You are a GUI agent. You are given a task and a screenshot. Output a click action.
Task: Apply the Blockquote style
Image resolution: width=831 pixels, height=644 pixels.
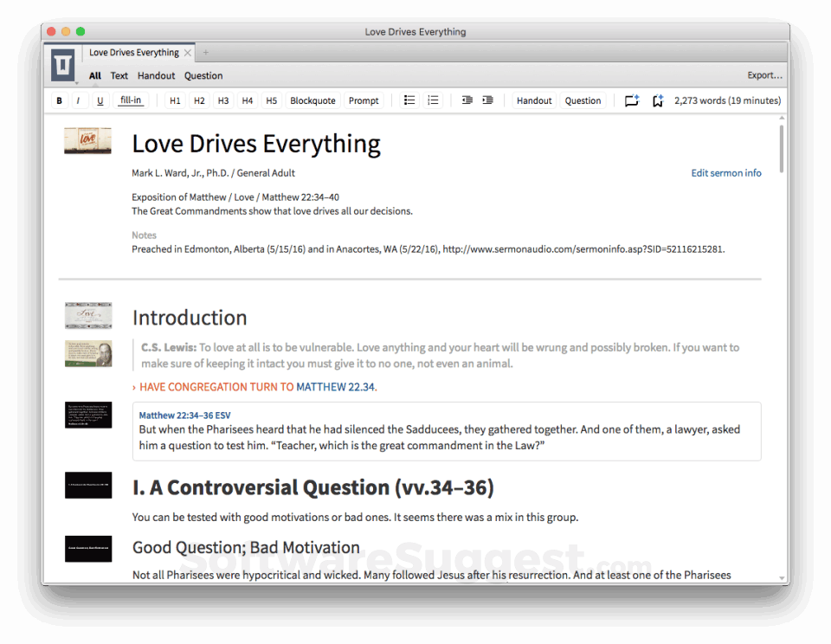click(x=312, y=100)
